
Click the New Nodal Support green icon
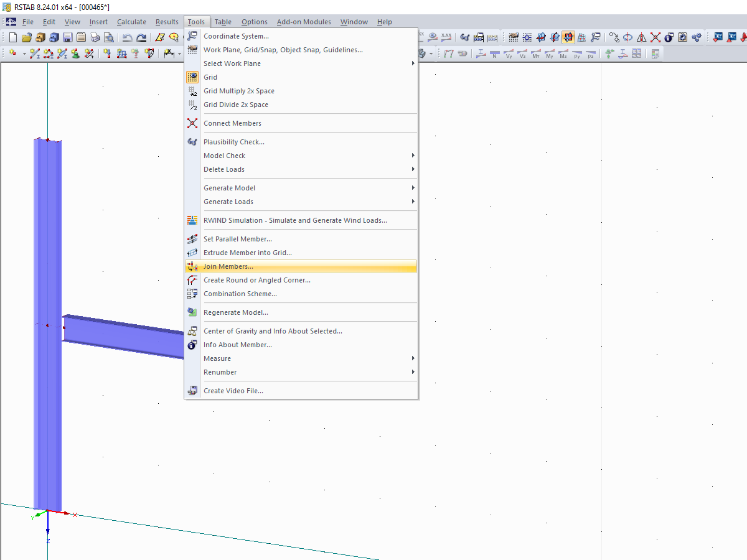tap(75, 54)
